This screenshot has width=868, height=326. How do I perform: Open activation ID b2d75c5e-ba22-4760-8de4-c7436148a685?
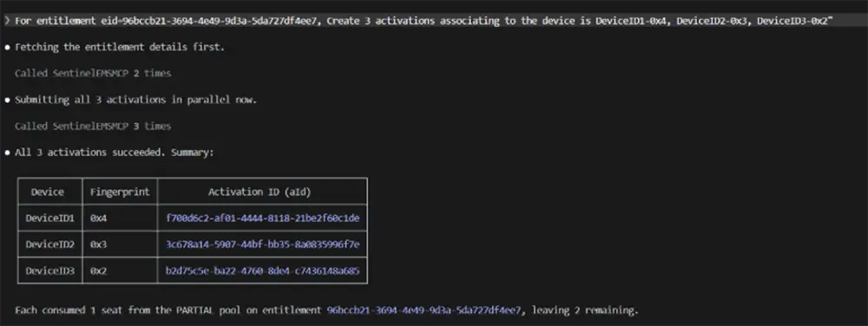(x=262, y=271)
